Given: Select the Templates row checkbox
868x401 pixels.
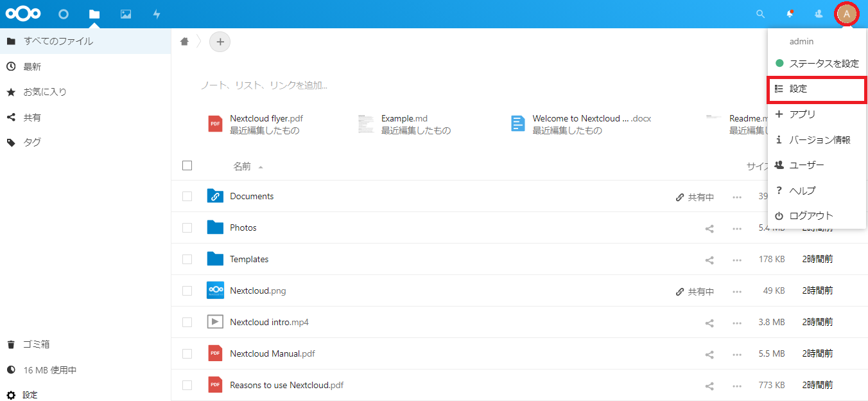Looking at the screenshot, I should click(x=187, y=260).
